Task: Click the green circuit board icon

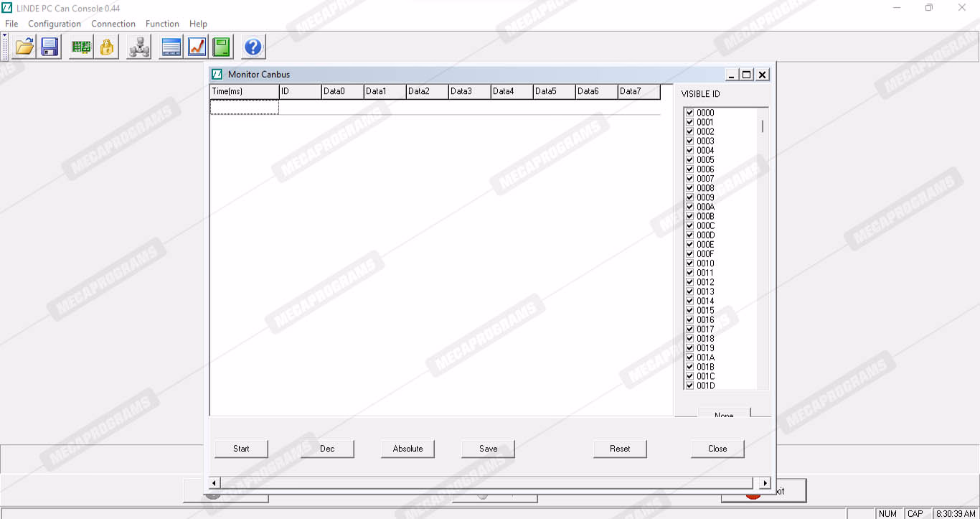Action: [81, 47]
